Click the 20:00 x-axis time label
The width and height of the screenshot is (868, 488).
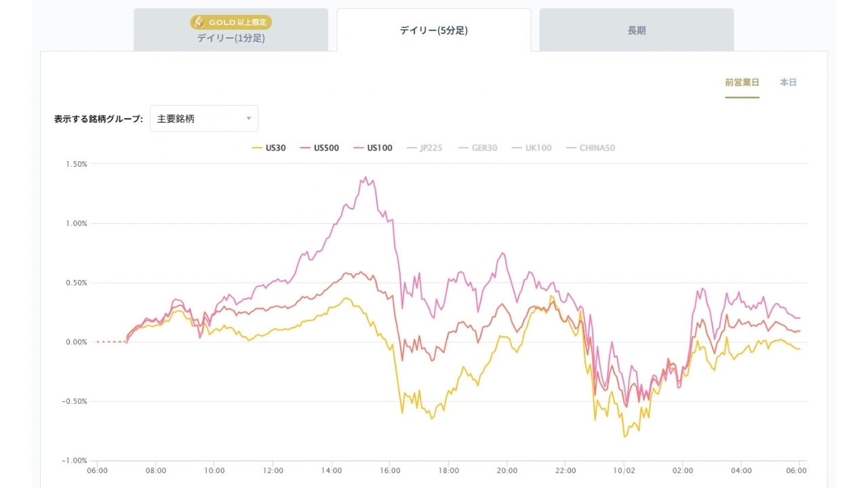[507, 470]
